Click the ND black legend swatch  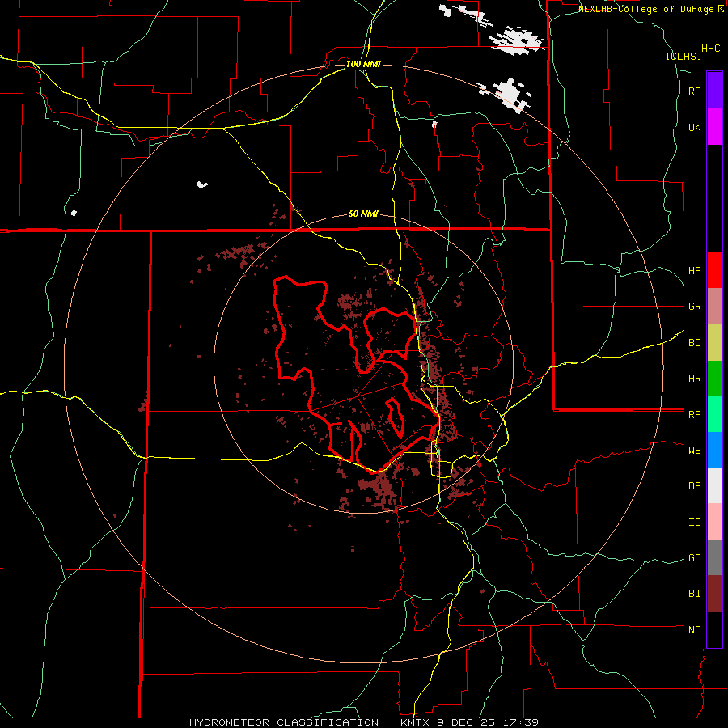pos(714,629)
